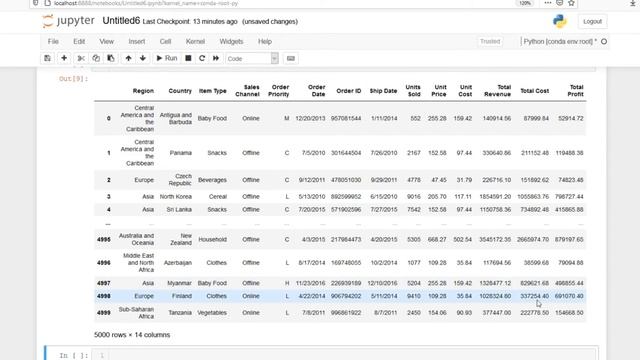
Task: Click browser downloads arrow icon
Action: (x=633, y=3)
